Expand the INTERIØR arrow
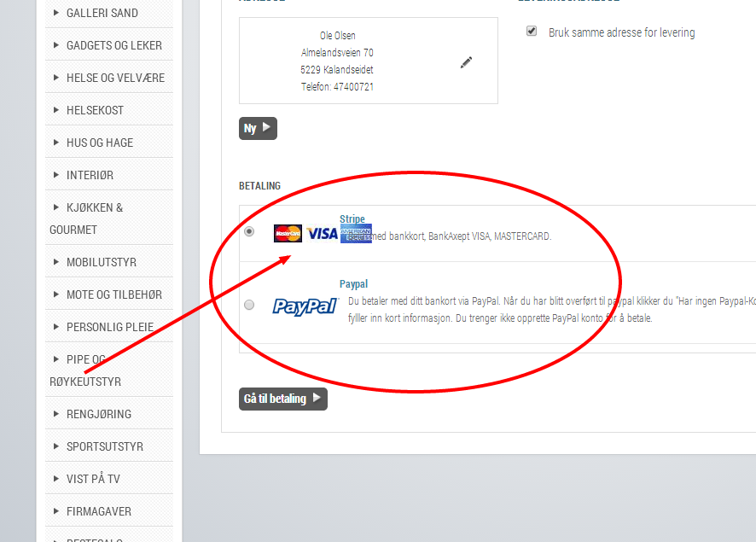756x542 pixels. tap(56, 175)
